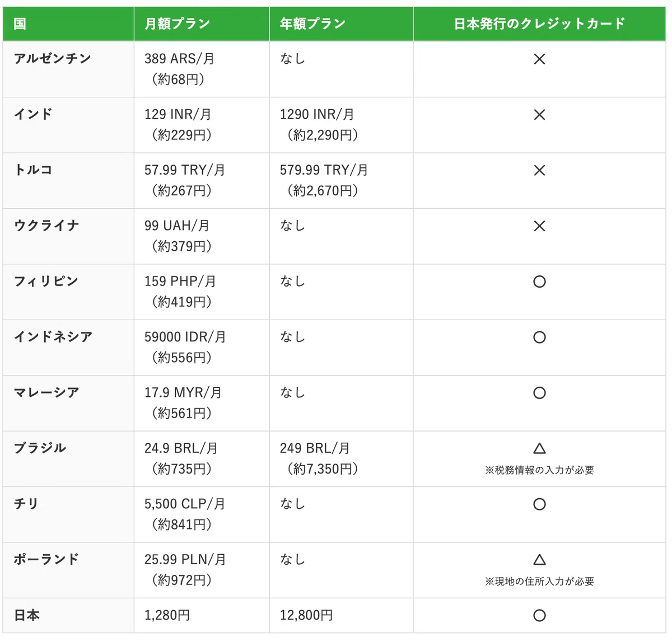Click the 12,800円 yearly price for Japan
672x642 pixels.
tap(306, 616)
